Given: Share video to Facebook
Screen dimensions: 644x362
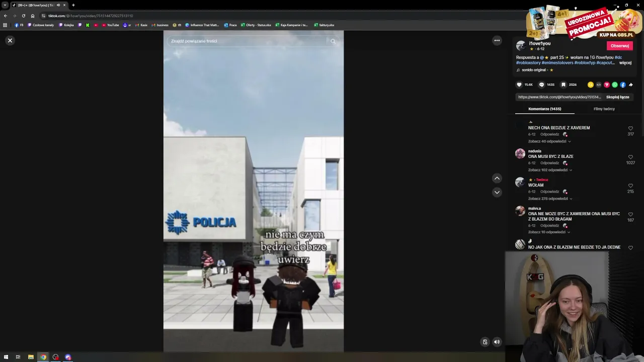Looking at the screenshot, I should 623,84.
